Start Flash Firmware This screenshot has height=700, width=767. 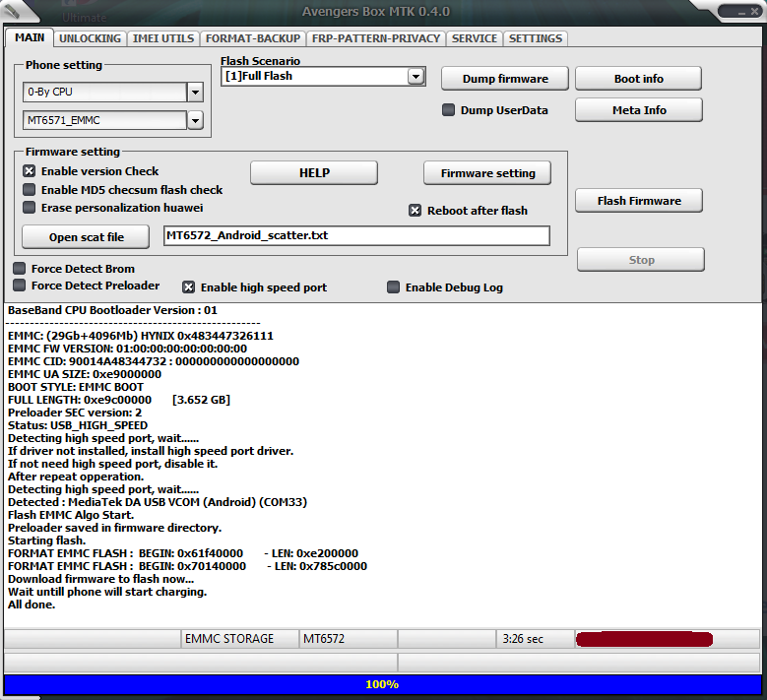[x=638, y=201]
